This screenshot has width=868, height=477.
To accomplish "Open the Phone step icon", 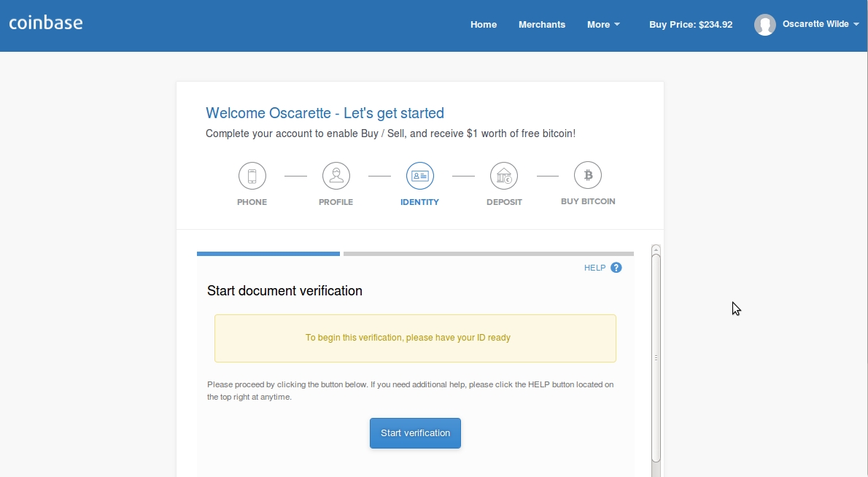I will tap(252, 176).
